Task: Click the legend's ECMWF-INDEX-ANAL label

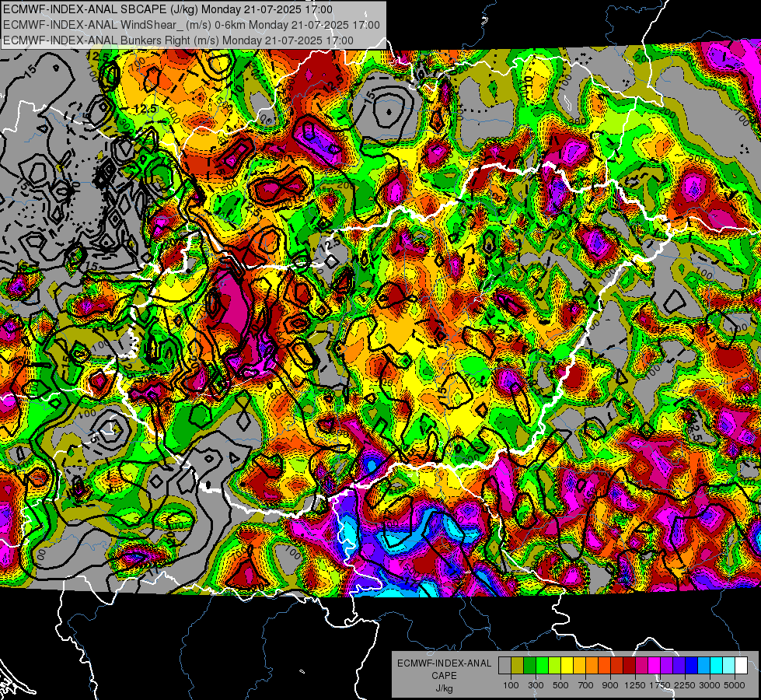Action: 444,663
